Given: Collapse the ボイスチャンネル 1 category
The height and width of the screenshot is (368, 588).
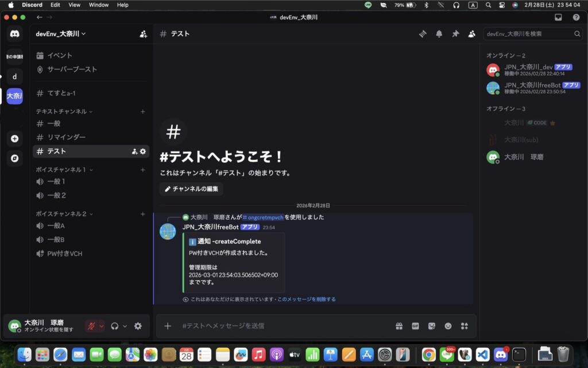Looking at the screenshot, I should (x=64, y=170).
